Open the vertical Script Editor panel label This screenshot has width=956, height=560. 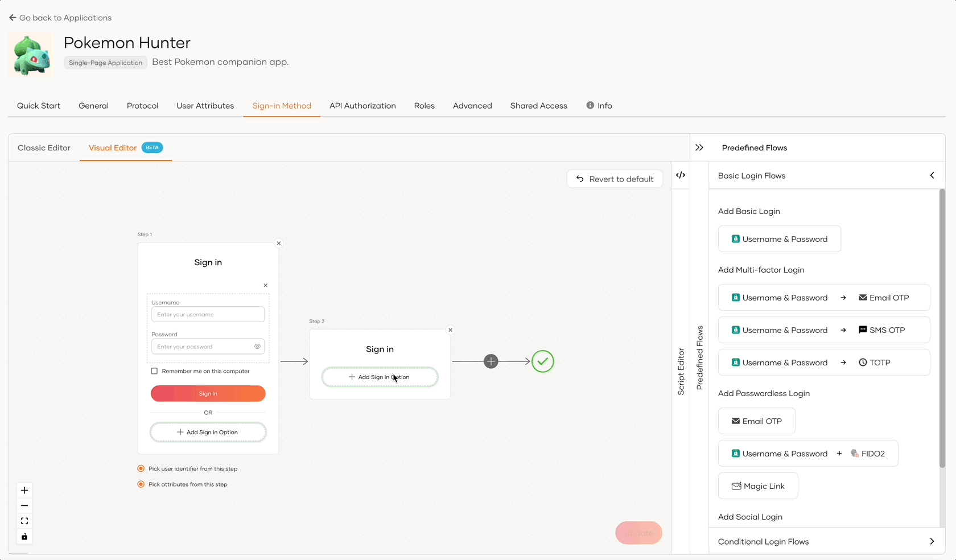681,372
